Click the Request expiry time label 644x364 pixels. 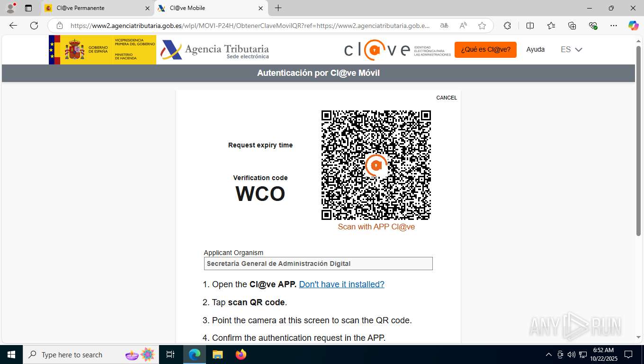[x=260, y=145]
